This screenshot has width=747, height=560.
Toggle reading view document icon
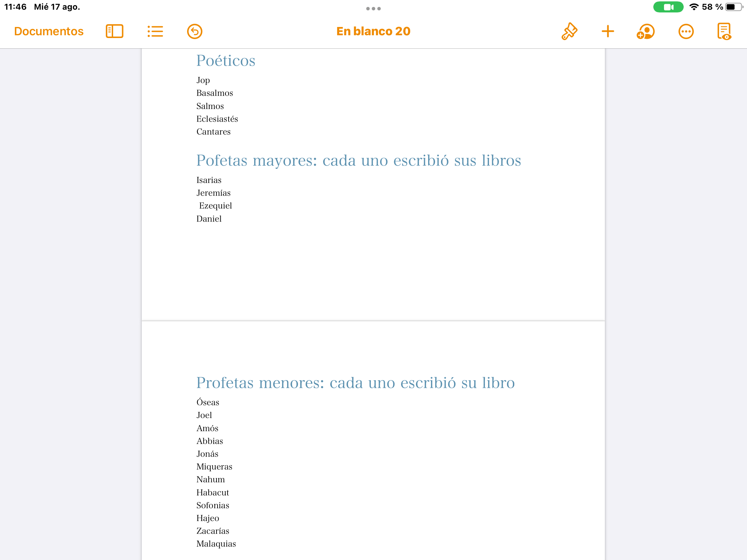[724, 31]
